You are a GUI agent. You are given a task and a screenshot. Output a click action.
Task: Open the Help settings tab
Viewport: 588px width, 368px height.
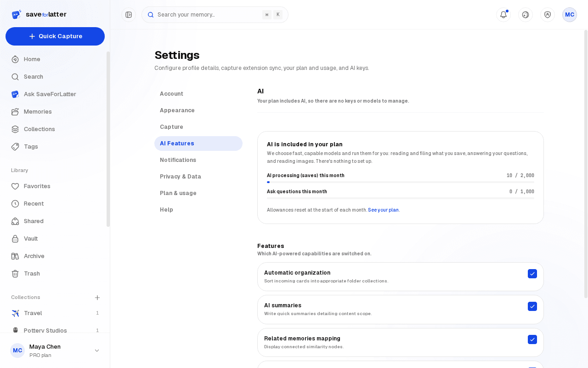click(198, 210)
